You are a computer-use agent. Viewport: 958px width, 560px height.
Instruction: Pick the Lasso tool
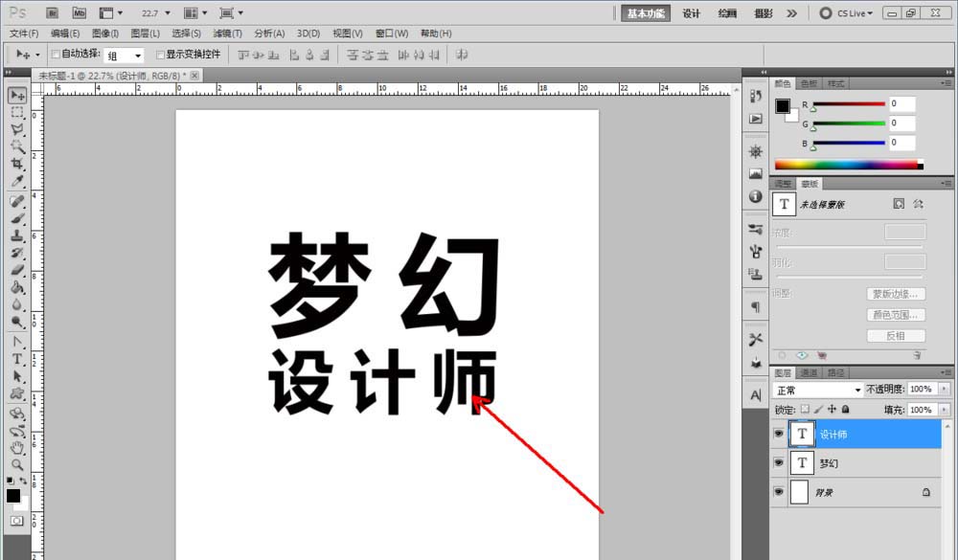click(16, 129)
